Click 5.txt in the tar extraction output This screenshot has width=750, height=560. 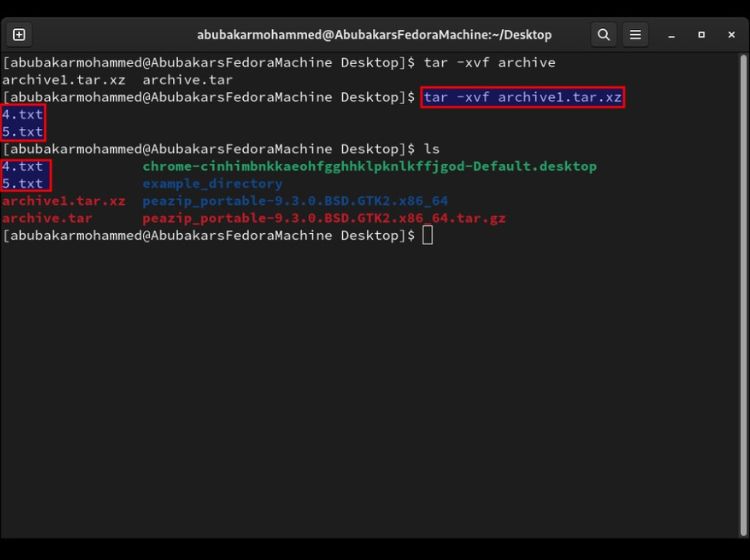tap(23, 131)
